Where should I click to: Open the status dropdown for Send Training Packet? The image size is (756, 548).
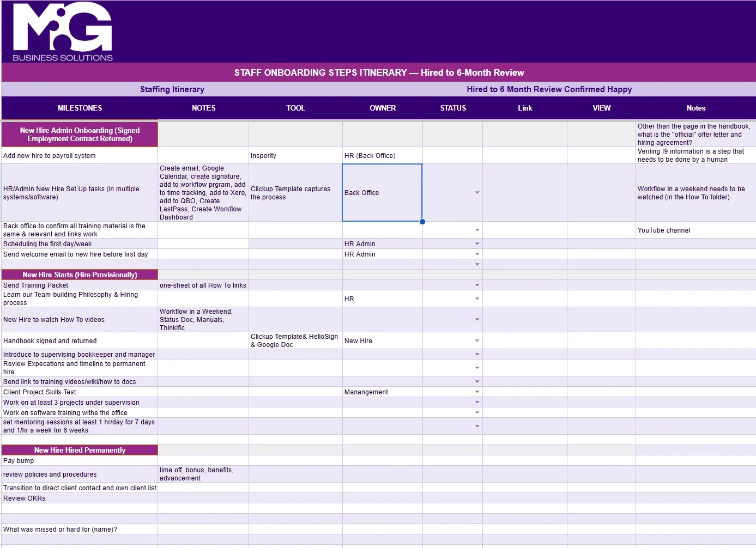coord(477,285)
